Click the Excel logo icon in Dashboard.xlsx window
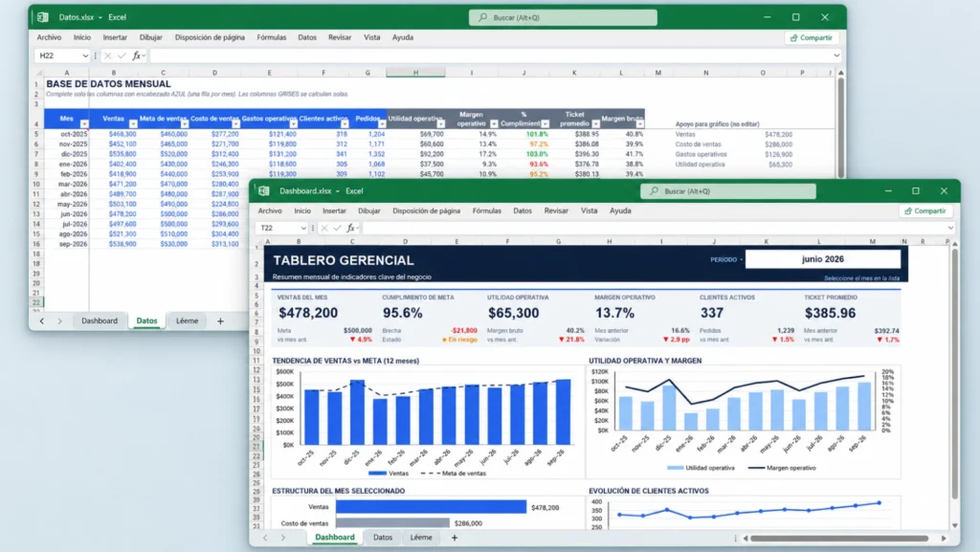This screenshot has height=552, width=980. coord(264,191)
